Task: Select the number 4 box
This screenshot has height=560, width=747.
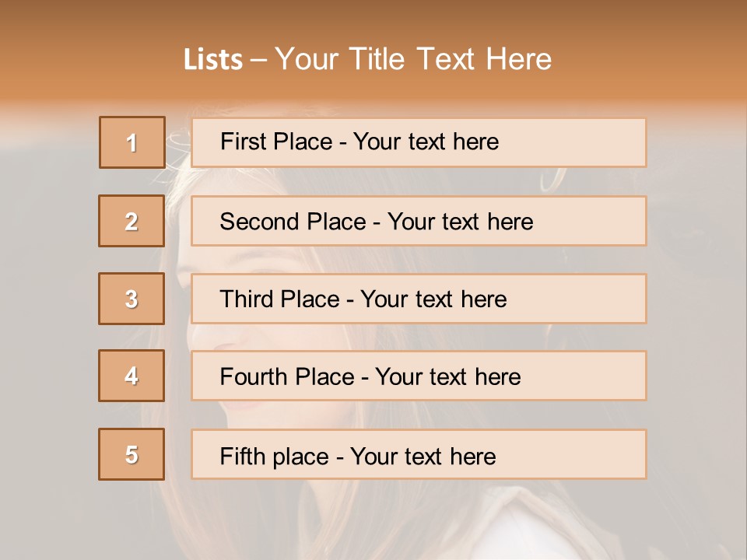Action: [132, 376]
